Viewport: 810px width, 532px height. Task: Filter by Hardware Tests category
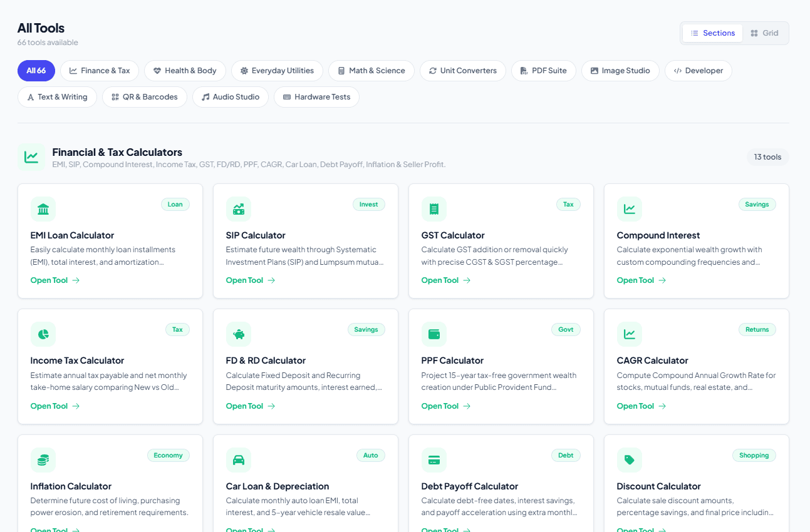click(316, 97)
